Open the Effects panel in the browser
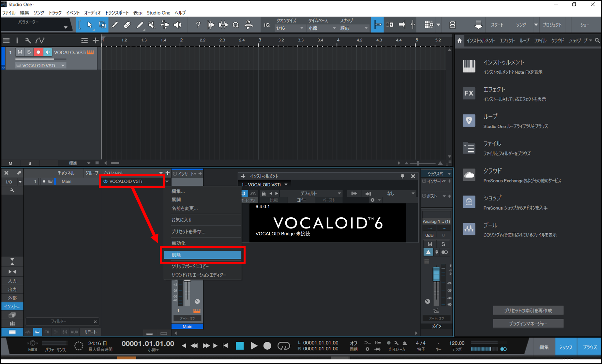This screenshot has width=602, height=364. click(507, 40)
